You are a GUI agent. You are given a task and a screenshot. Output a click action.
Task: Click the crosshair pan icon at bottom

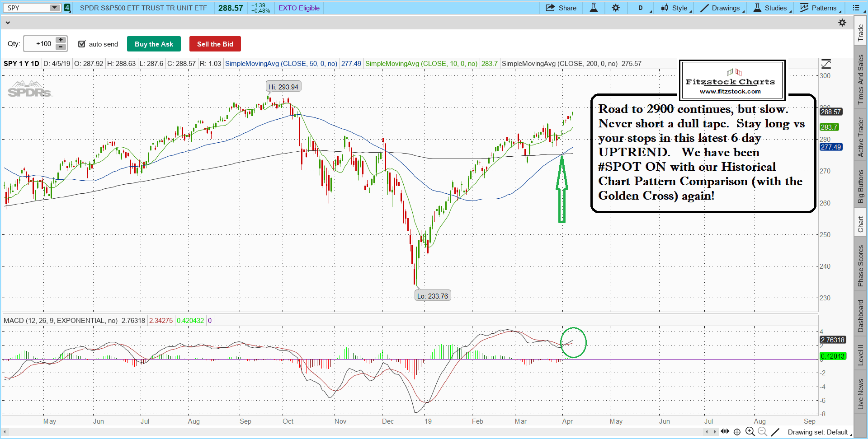(737, 432)
